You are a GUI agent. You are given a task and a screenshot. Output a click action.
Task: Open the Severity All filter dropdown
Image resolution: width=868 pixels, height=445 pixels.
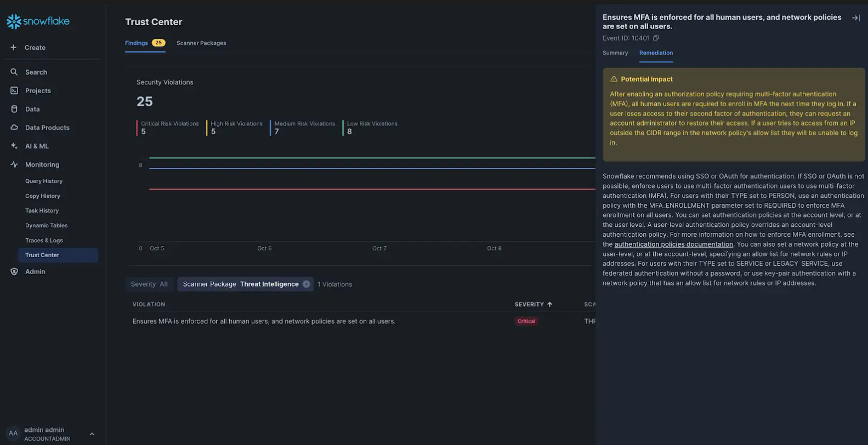[x=149, y=284]
